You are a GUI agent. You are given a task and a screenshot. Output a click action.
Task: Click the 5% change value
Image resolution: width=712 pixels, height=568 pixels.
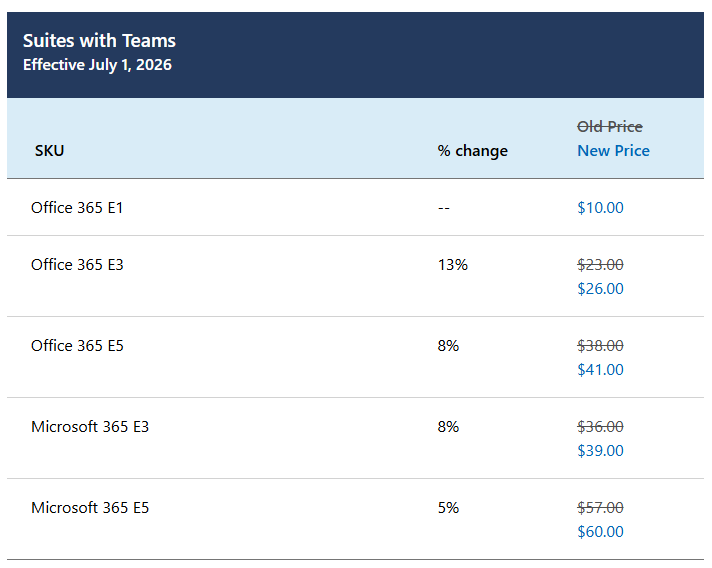click(448, 508)
